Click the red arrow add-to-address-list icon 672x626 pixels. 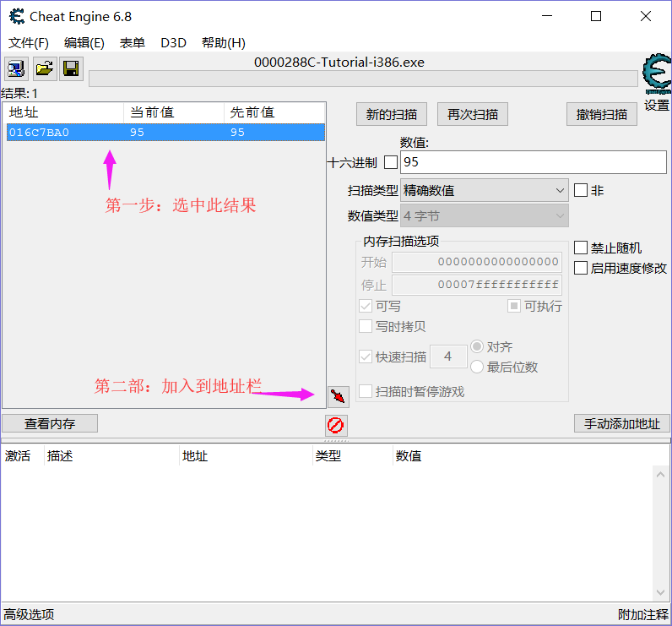tap(339, 396)
